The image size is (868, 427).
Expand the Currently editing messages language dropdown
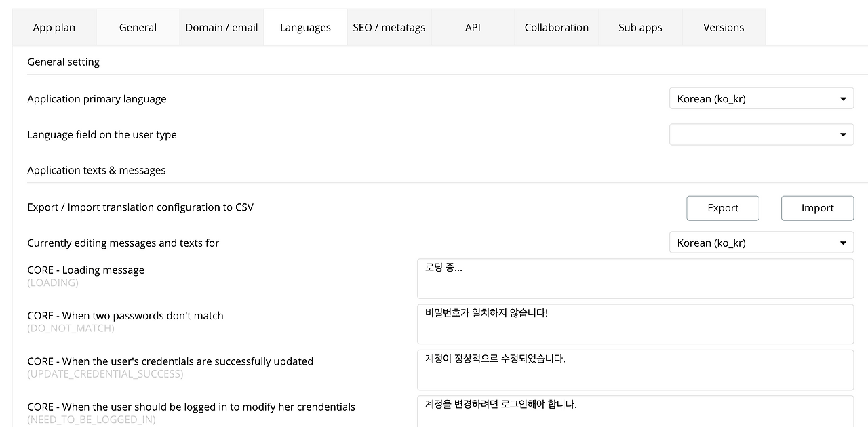pos(762,243)
